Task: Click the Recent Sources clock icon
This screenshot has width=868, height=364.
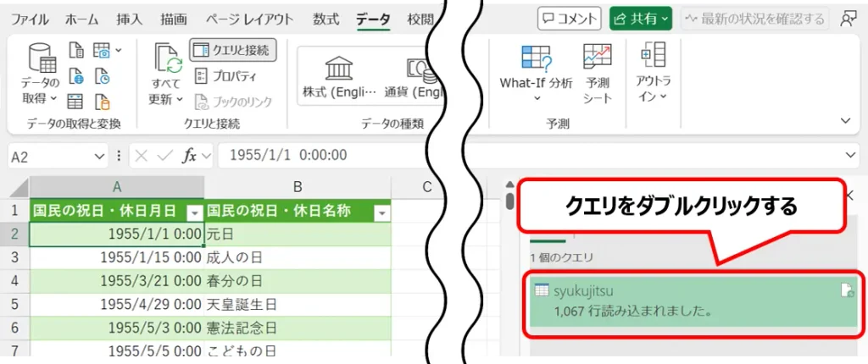Action: (102, 76)
